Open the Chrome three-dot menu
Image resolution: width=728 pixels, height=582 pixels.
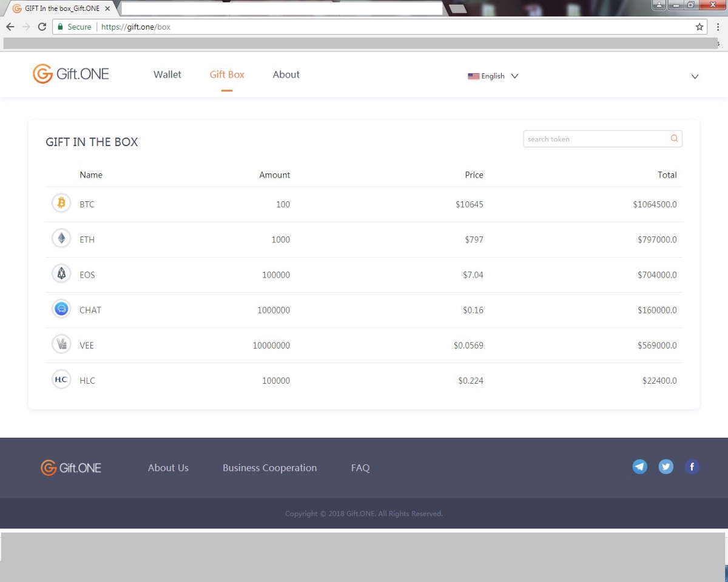718,27
